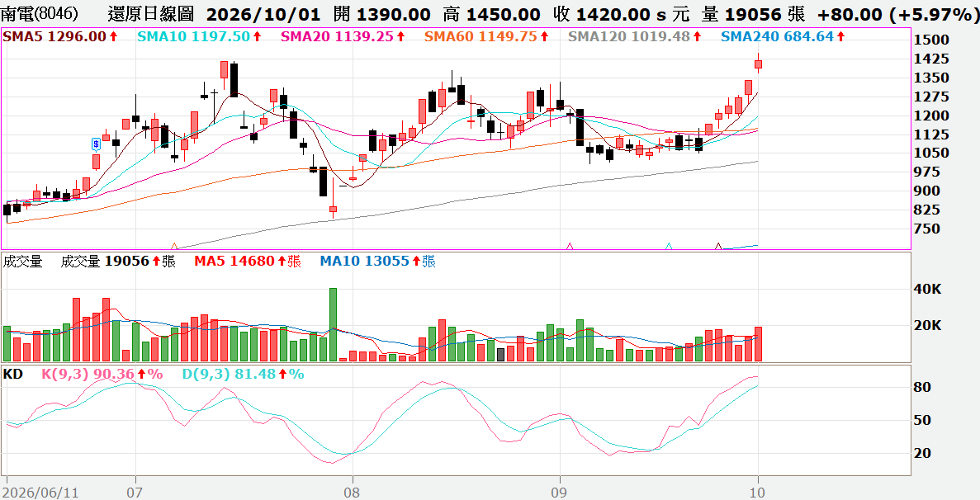Click the 20K volume axis label
980x500 pixels.
pos(928,326)
